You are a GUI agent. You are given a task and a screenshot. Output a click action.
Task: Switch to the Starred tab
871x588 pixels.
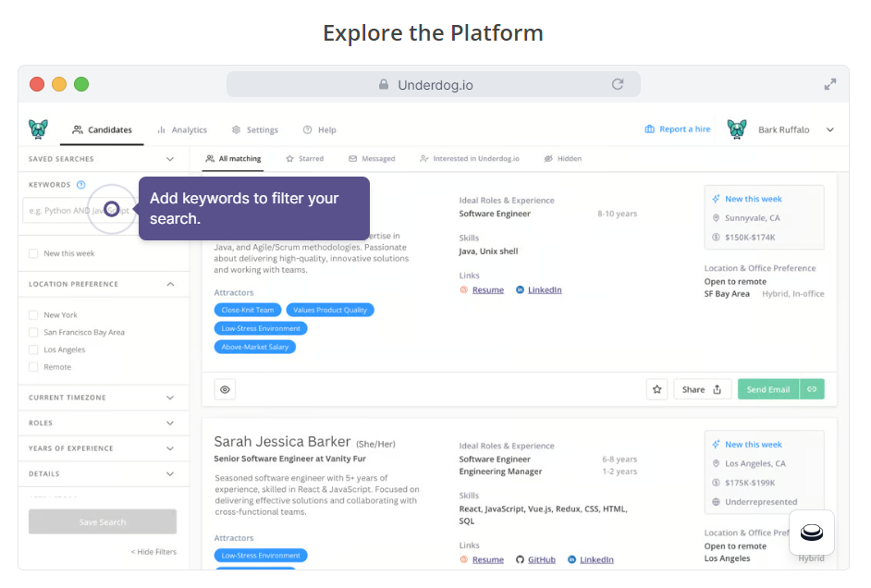coord(304,158)
